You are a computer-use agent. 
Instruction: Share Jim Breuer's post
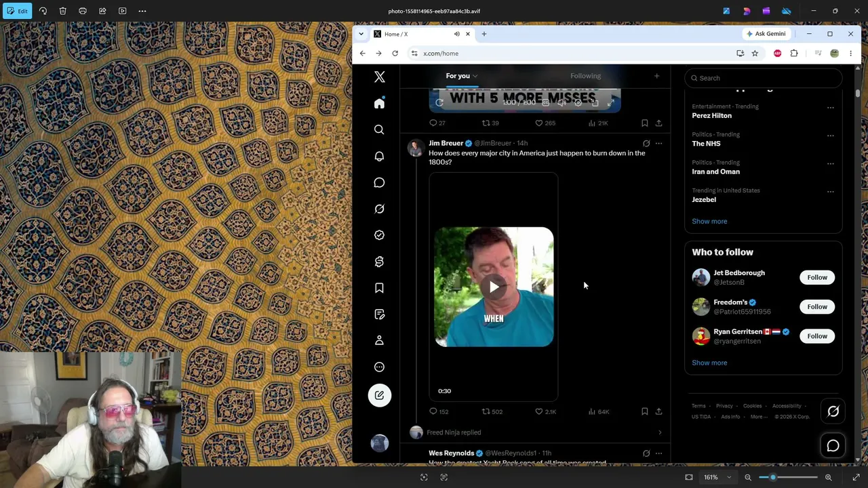[x=658, y=411]
